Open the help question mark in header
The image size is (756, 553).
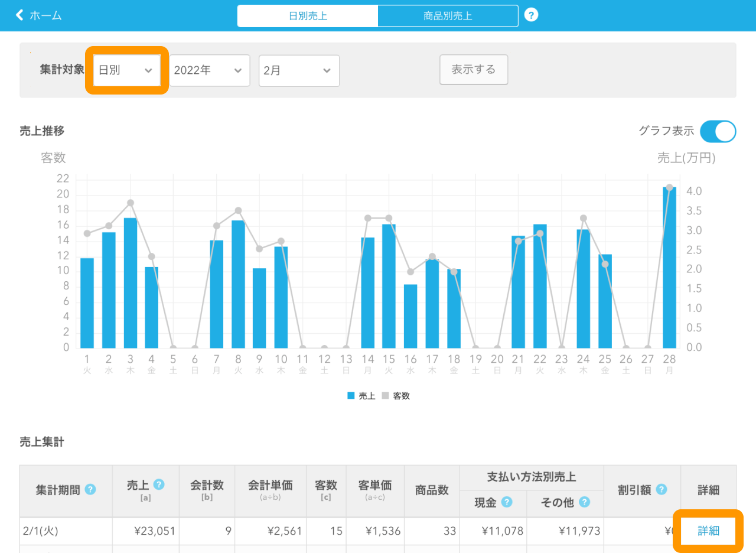531,15
